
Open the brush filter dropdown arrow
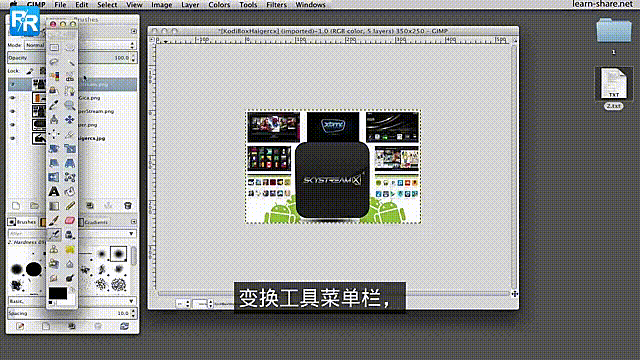point(131,233)
